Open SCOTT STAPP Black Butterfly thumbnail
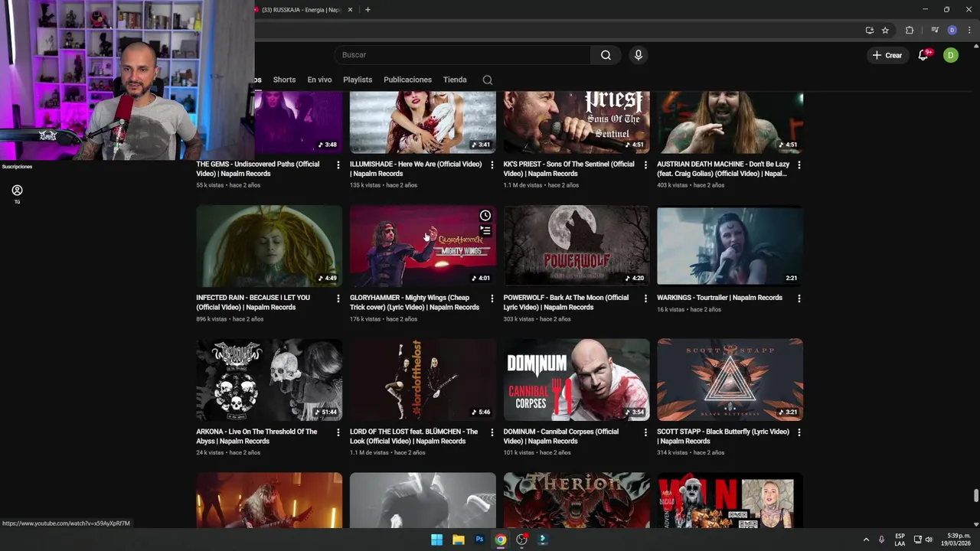The image size is (980, 551). pos(730,380)
